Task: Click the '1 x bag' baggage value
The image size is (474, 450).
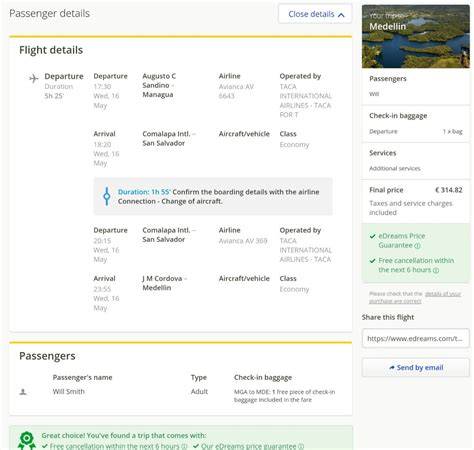Action: point(453,131)
